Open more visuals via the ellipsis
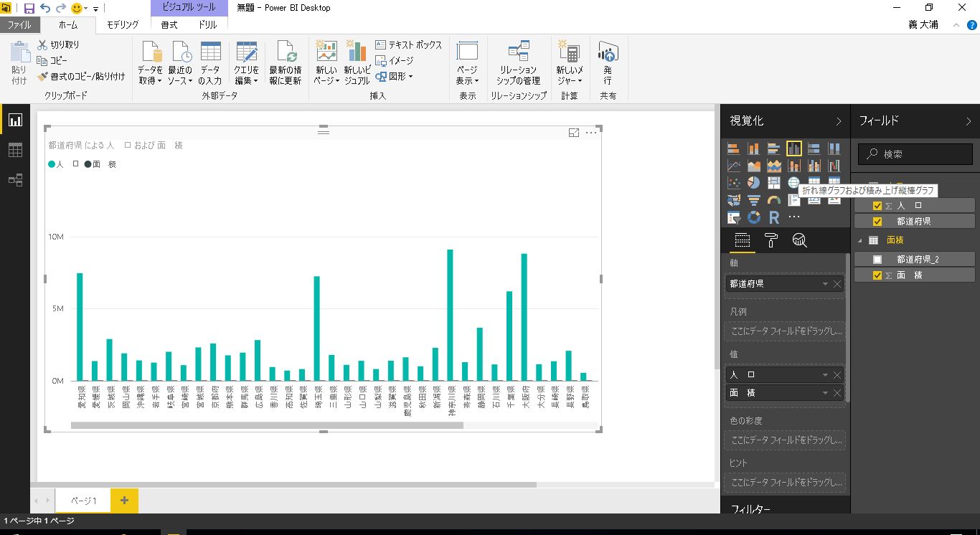 tap(793, 217)
